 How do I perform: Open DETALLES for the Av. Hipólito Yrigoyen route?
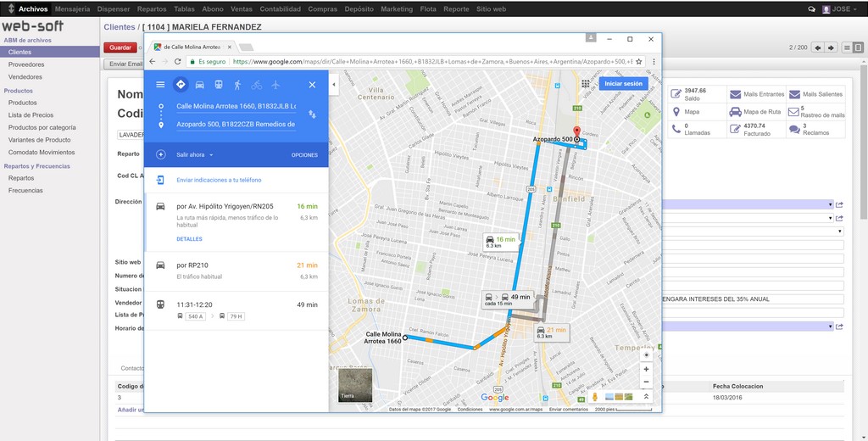(x=189, y=239)
